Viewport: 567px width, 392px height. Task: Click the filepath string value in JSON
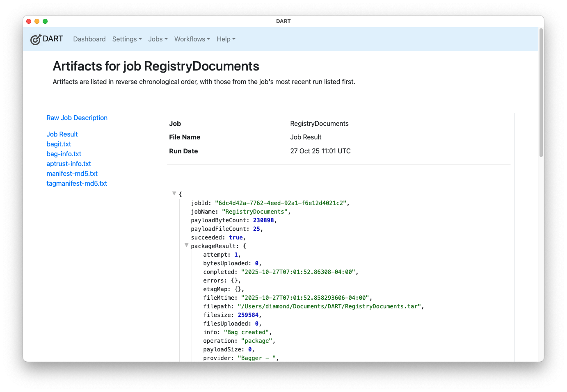pyautogui.click(x=330, y=307)
